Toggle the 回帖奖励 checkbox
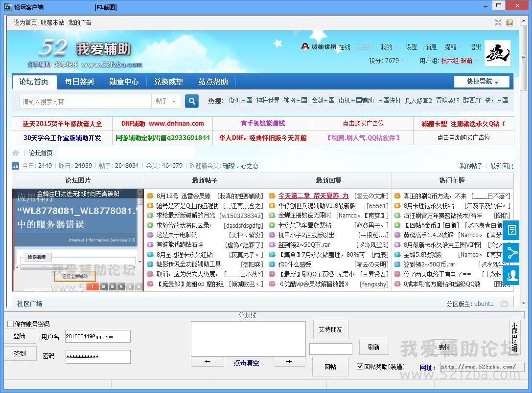532x393 pixels. click(x=360, y=366)
